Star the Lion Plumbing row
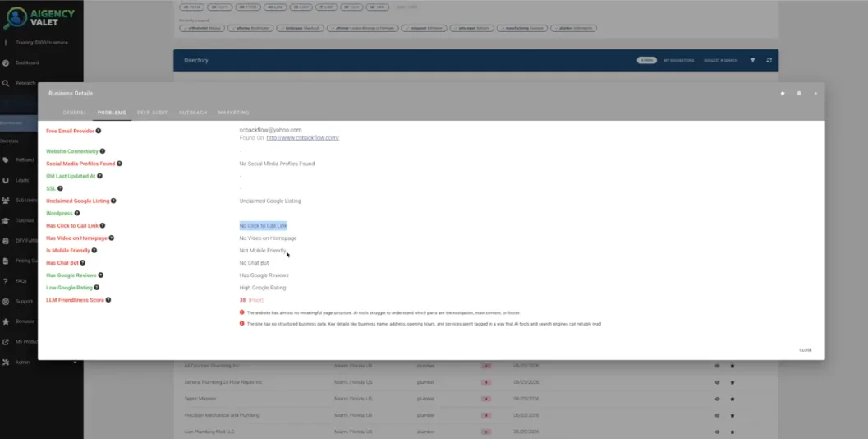Image resolution: width=868 pixels, height=439 pixels. click(x=733, y=432)
